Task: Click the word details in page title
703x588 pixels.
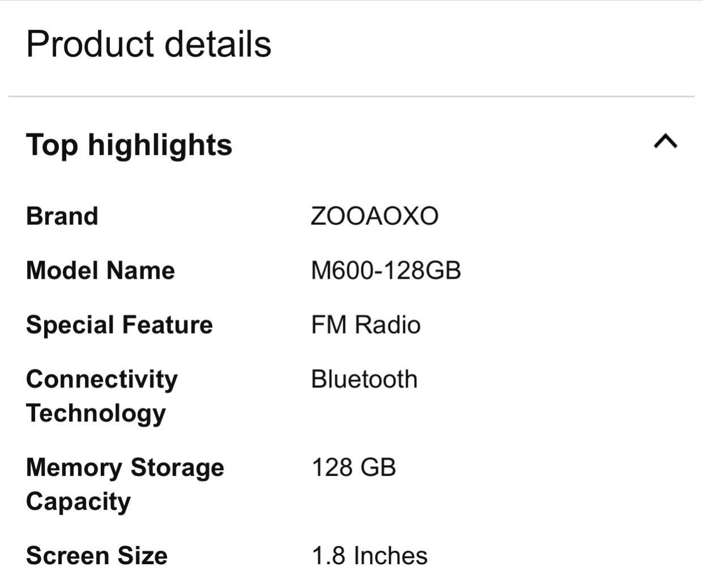Action: point(218,44)
